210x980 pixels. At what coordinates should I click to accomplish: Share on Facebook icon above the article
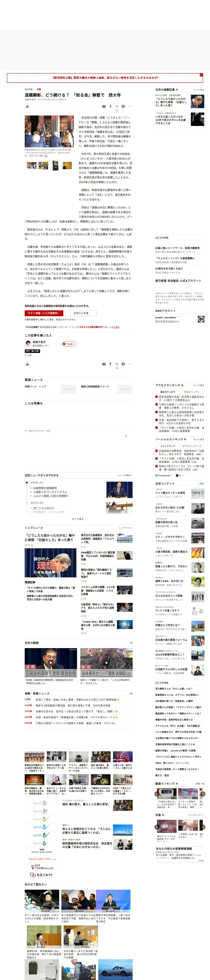[x=111, y=106]
